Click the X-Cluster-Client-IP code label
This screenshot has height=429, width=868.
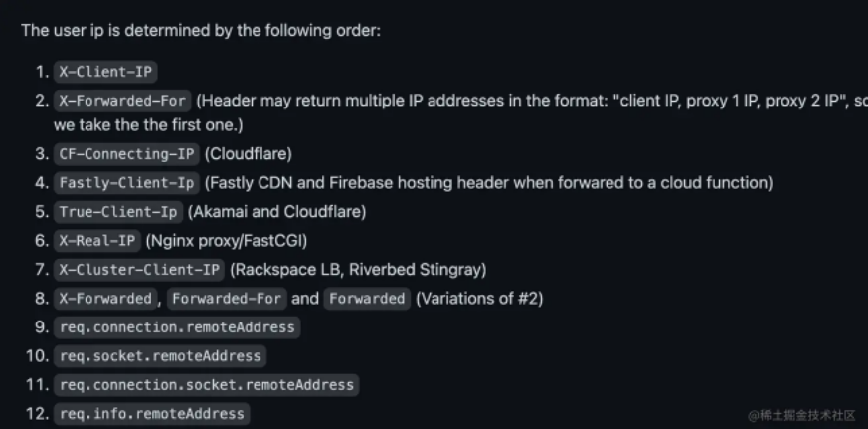139,270
